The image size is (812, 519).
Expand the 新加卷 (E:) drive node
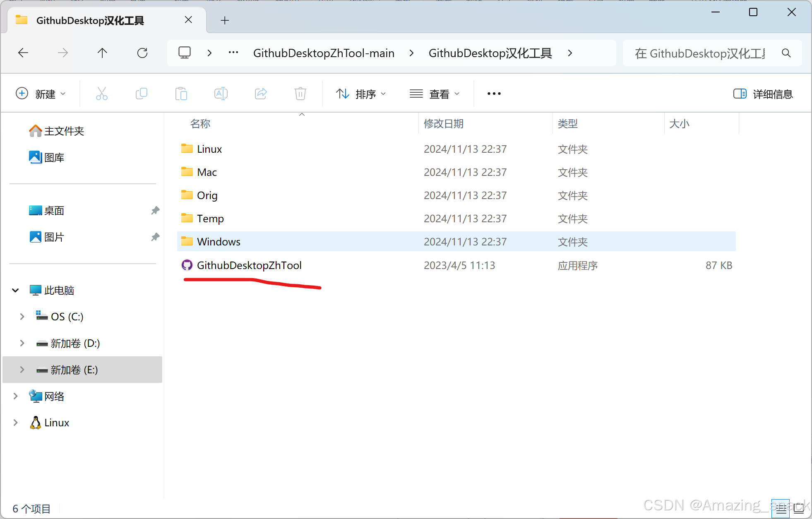point(22,370)
